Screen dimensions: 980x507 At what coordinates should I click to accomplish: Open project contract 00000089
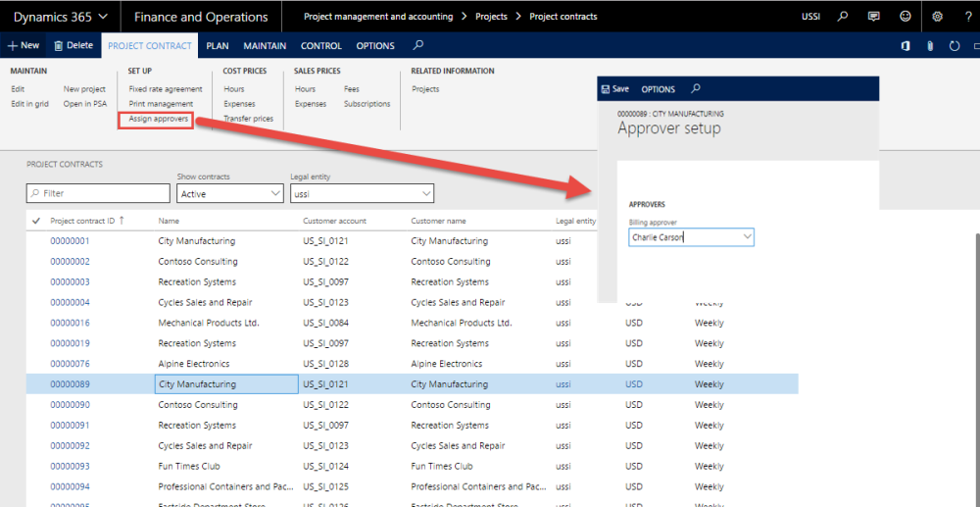tap(70, 384)
